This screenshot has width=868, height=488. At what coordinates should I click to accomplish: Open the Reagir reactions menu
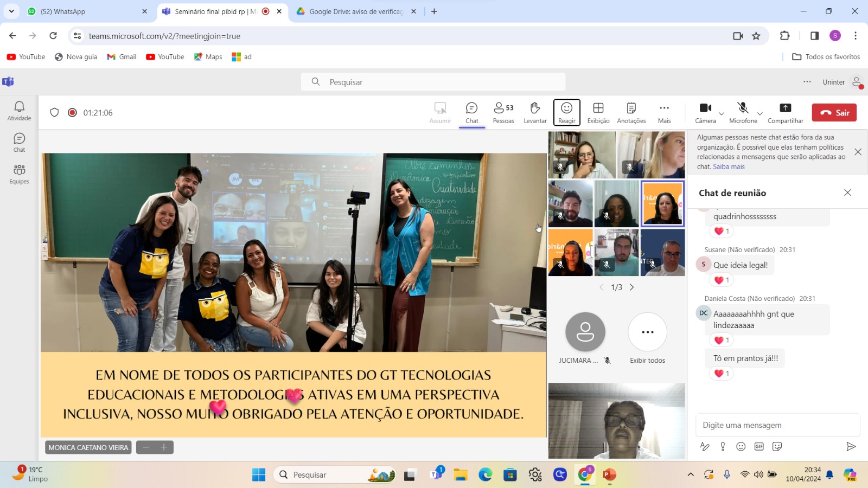tap(566, 112)
